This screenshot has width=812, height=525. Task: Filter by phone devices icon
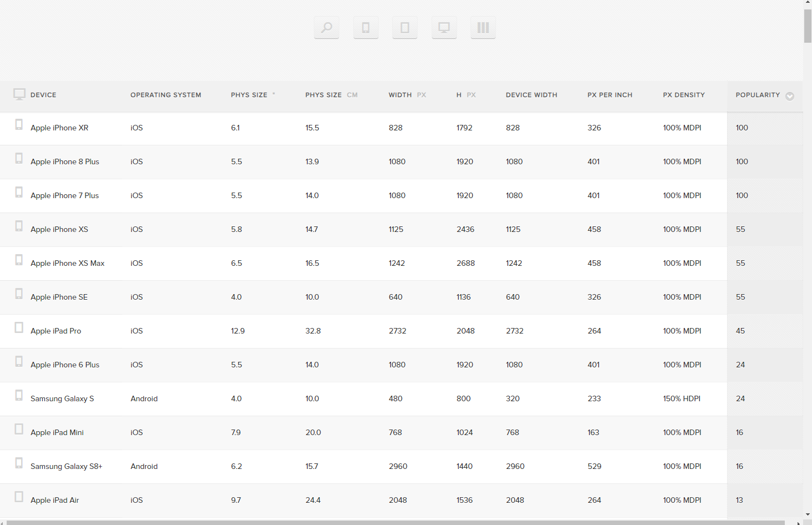(x=366, y=27)
